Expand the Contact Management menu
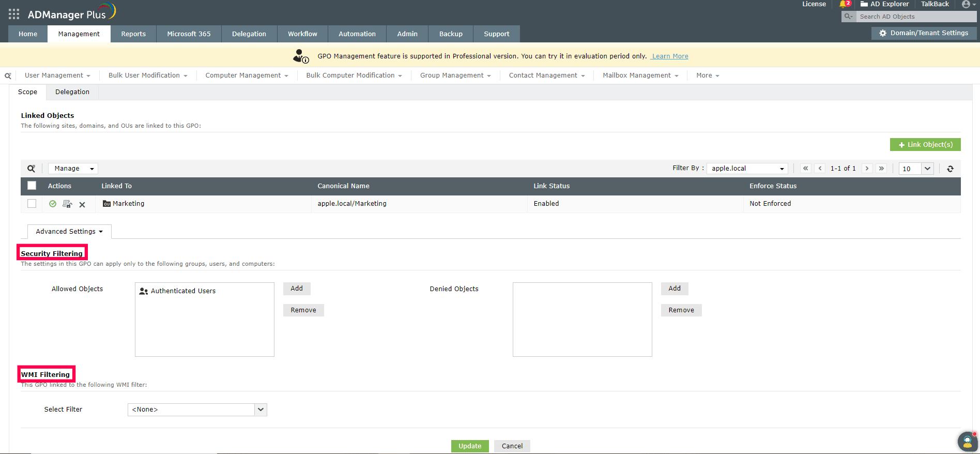 (547, 75)
